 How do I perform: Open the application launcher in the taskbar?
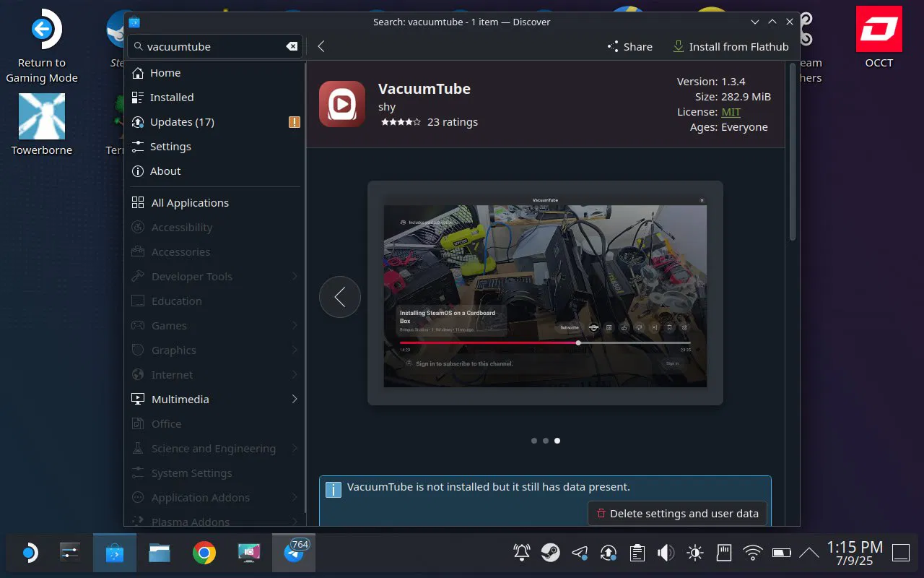pyautogui.click(x=29, y=553)
